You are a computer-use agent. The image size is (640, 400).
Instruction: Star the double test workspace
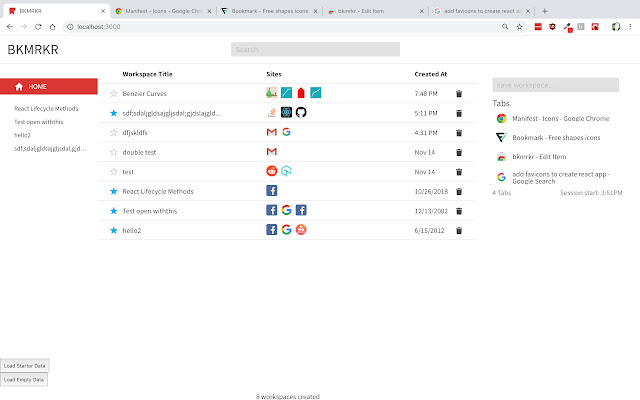(113, 151)
